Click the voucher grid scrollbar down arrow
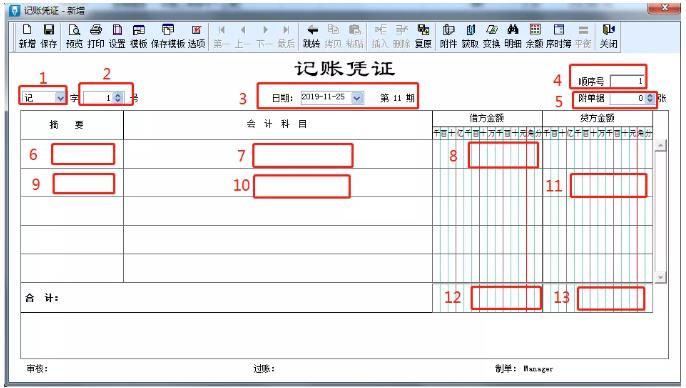 point(660,276)
